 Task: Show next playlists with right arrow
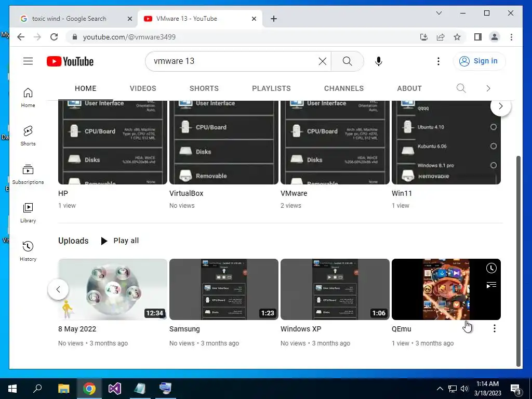(x=500, y=106)
